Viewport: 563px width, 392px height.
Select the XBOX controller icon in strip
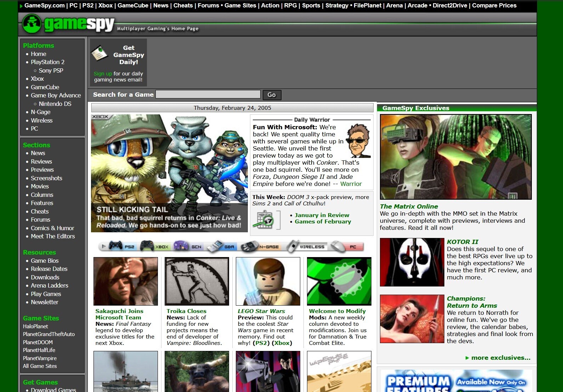coord(154,246)
